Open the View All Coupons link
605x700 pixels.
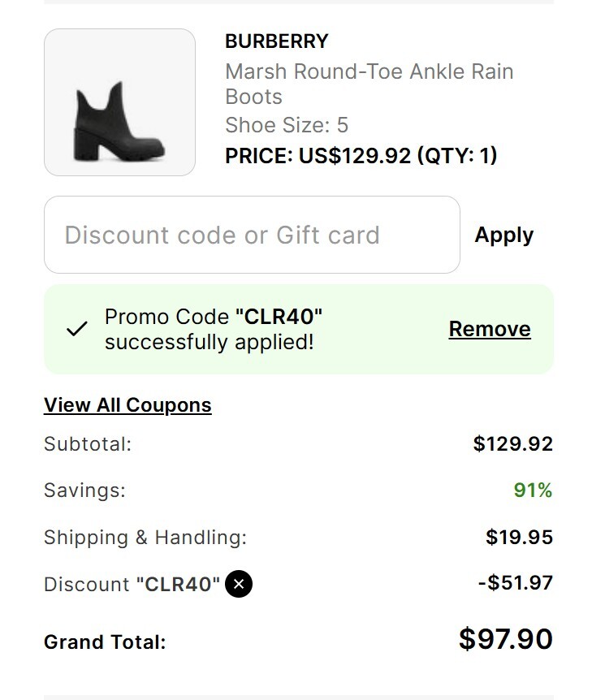[x=127, y=405]
